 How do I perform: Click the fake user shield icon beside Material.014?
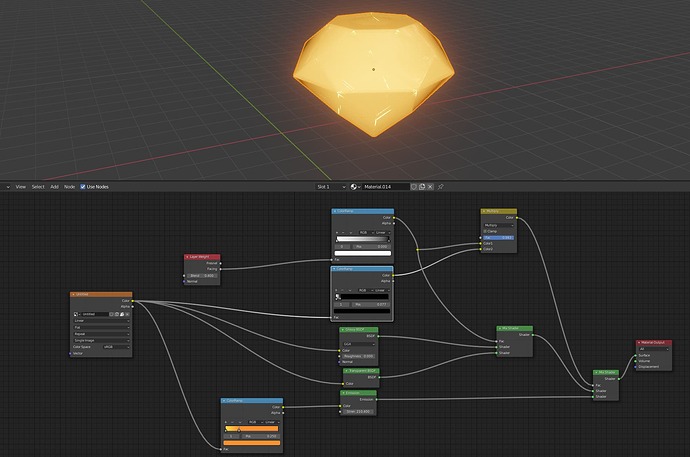pos(414,187)
